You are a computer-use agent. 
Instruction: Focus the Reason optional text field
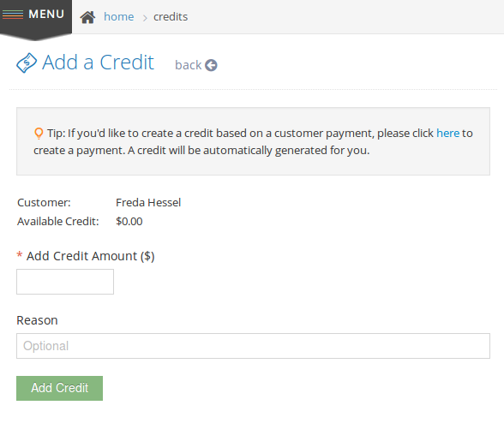(254, 346)
